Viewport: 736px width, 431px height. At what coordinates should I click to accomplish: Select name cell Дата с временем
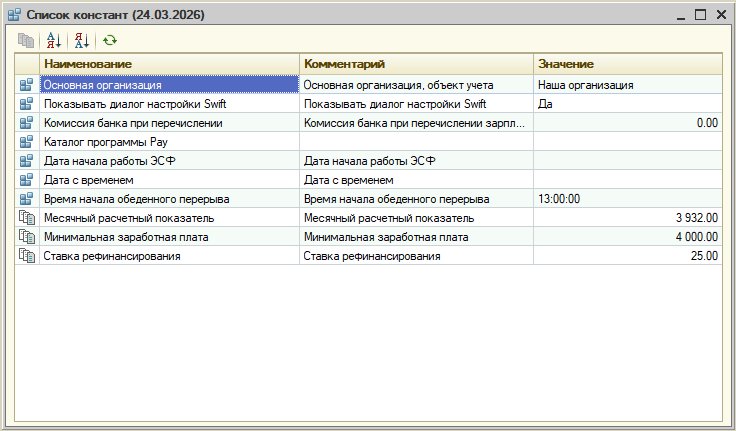[169, 180]
